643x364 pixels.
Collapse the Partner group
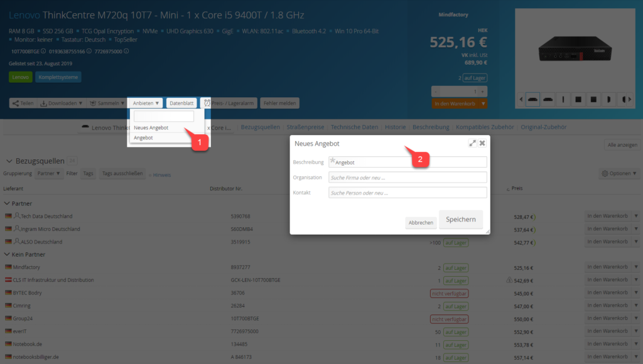pos(6,203)
